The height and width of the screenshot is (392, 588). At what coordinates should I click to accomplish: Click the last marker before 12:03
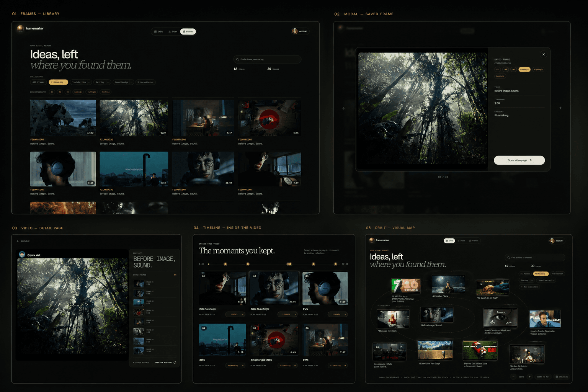click(336, 264)
